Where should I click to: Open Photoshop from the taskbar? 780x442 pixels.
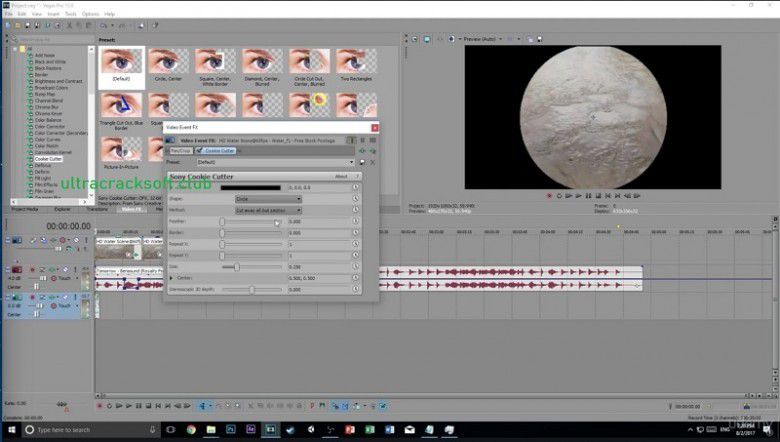[231, 430]
